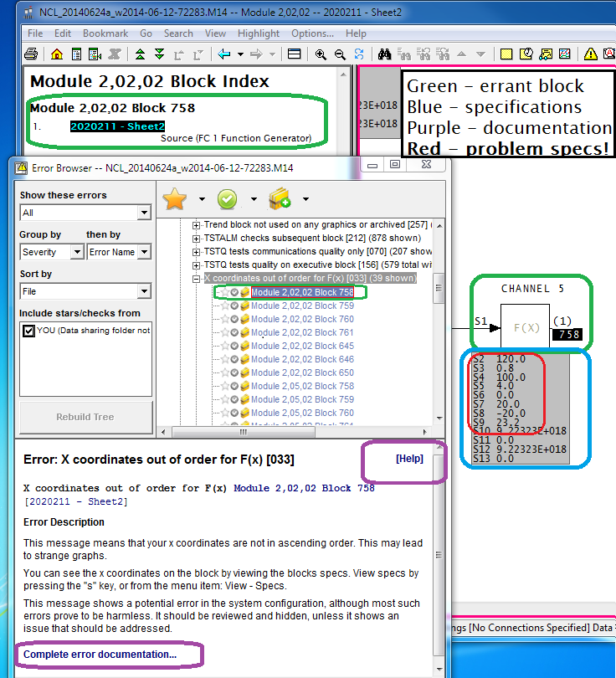Expand TSTALM checks subsequent block node

click(x=196, y=239)
